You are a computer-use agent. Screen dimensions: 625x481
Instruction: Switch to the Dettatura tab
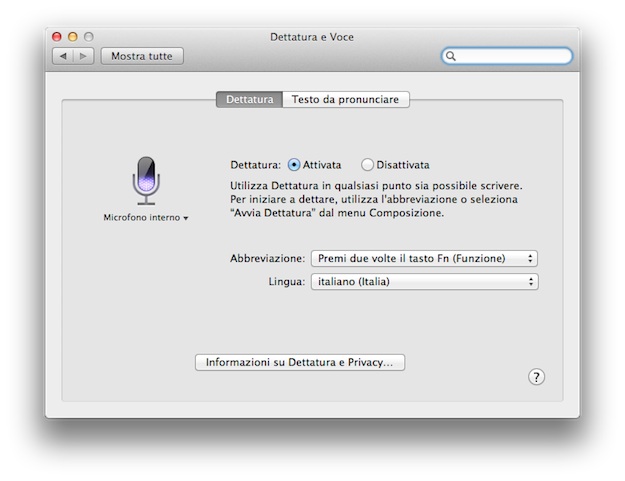pyautogui.click(x=249, y=100)
